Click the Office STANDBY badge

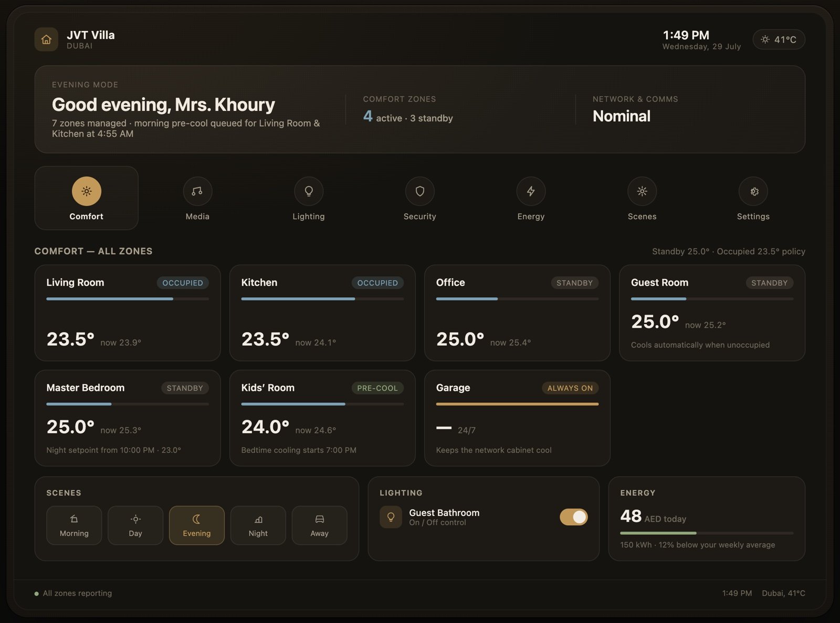click(574, 283)
